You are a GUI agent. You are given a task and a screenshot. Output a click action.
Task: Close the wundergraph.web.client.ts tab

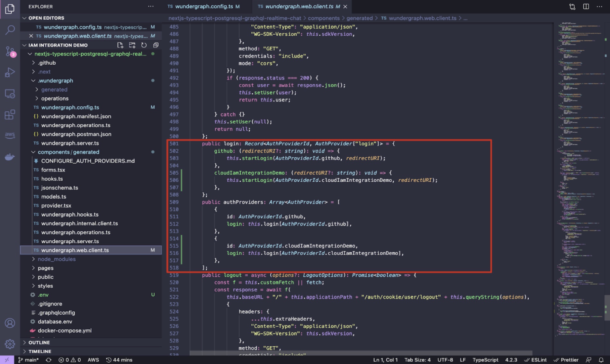(x=345, y=6)
